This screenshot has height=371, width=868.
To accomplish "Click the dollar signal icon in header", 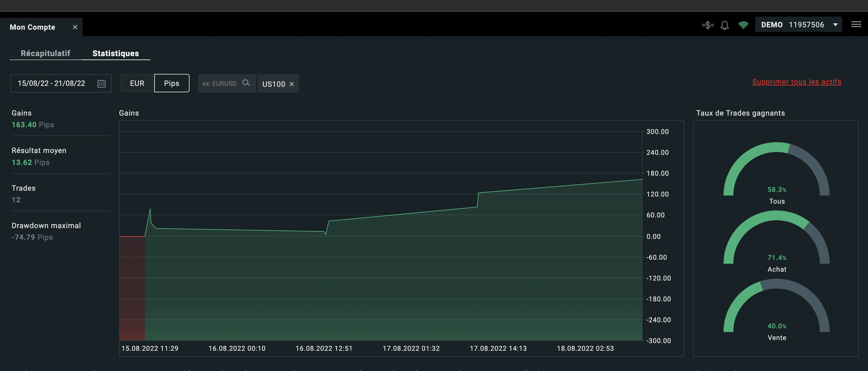I will [x=708, y=25].
